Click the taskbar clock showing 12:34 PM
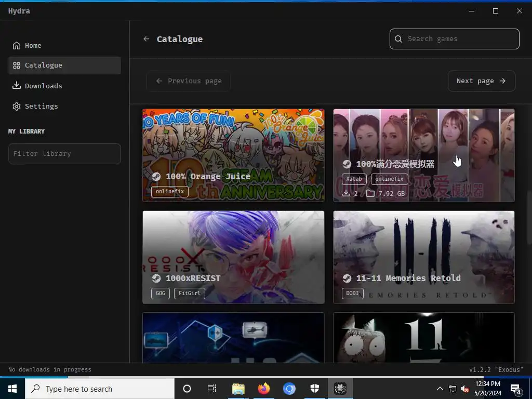This screenshot has width=532, height=399. pos(488,389)
